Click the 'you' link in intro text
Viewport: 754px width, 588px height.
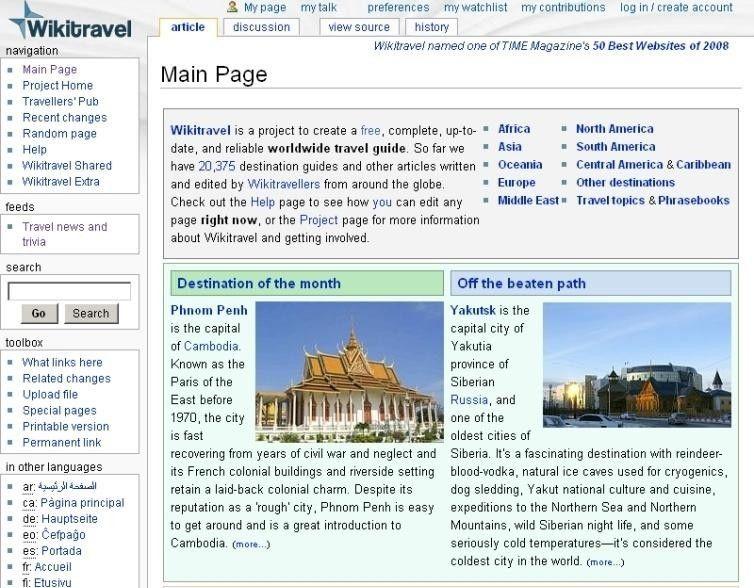click(x=382, y=202)
